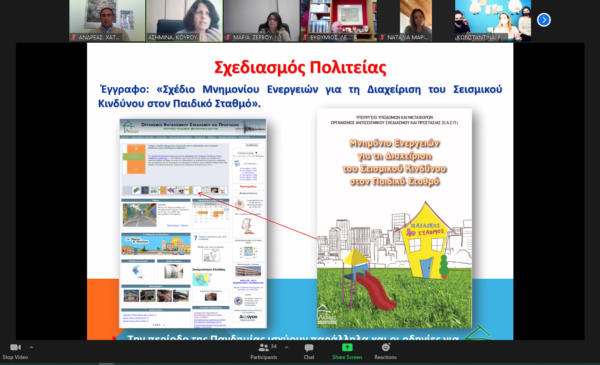The height and width of the screenshot is (365, 600).
Task: Click the Stop Video camera icon
Action: click(15, 347)
